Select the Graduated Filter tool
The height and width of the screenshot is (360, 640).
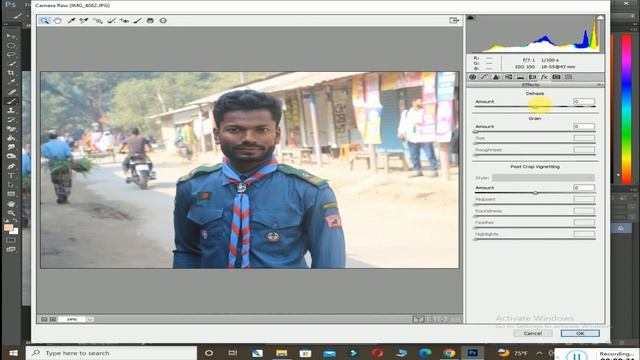(x=150, y=20)
